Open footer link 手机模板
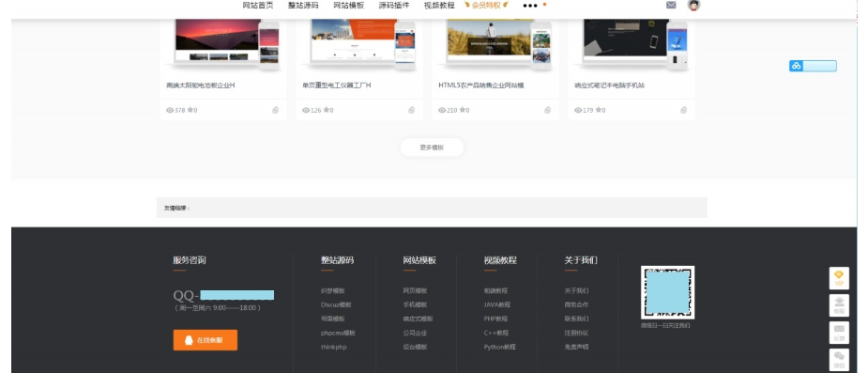Viewport: 868px width, 373px height. (x=415, y=304)
